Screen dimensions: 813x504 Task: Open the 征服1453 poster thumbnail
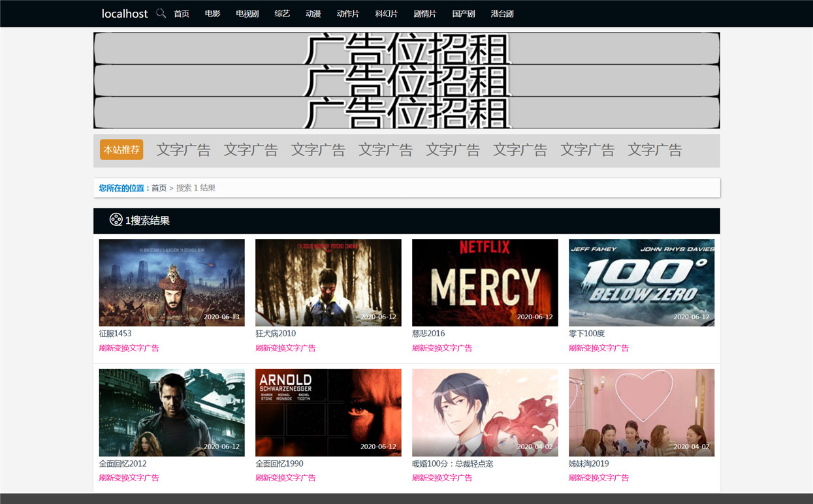172,283
